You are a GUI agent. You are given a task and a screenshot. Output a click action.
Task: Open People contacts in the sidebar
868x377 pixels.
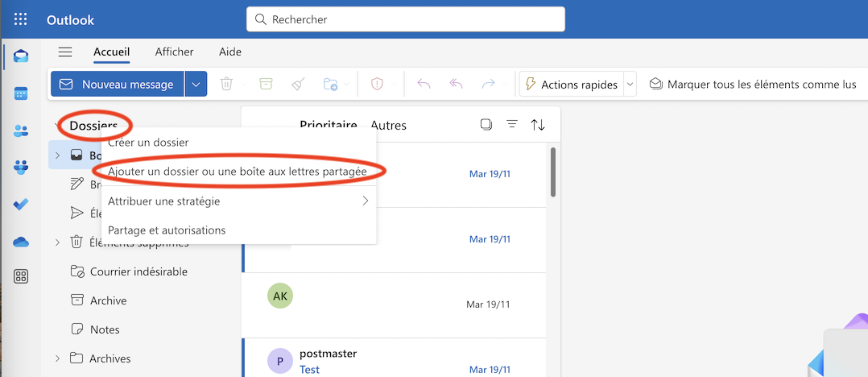point(21,130)
